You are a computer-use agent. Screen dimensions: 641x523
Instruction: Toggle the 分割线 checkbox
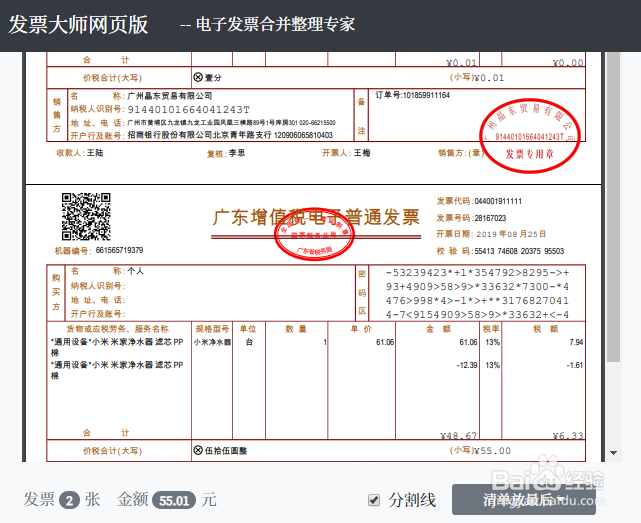[374, 500]
